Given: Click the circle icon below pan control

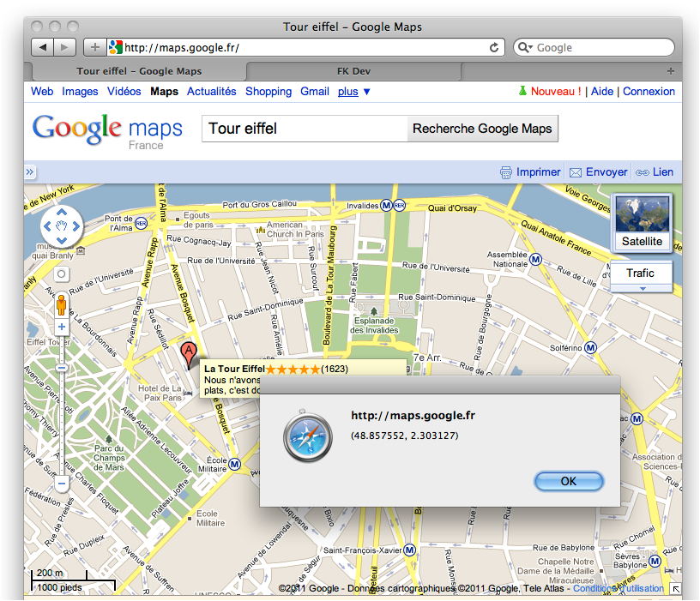Looking at the screenshot, I should pos(62,274).
